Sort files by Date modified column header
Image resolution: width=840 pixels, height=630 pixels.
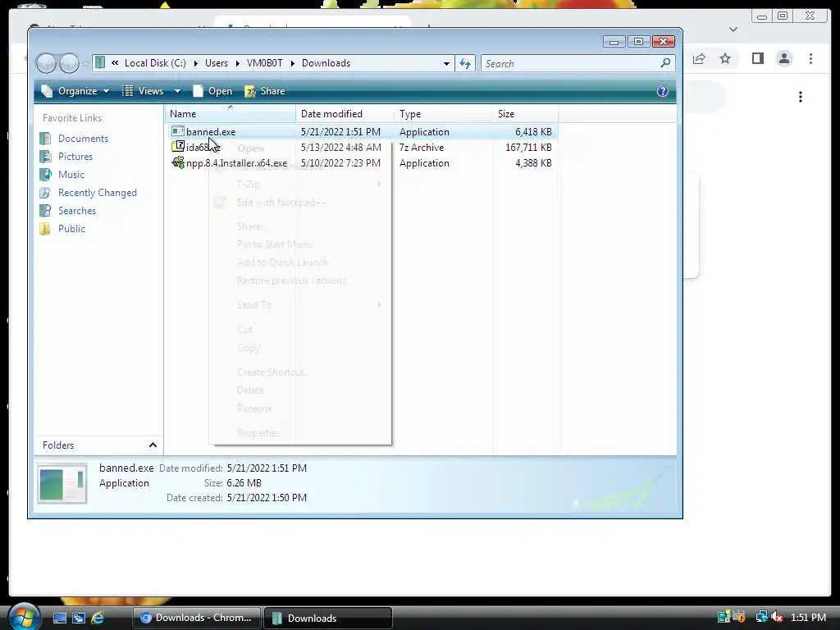pos(345,113)
